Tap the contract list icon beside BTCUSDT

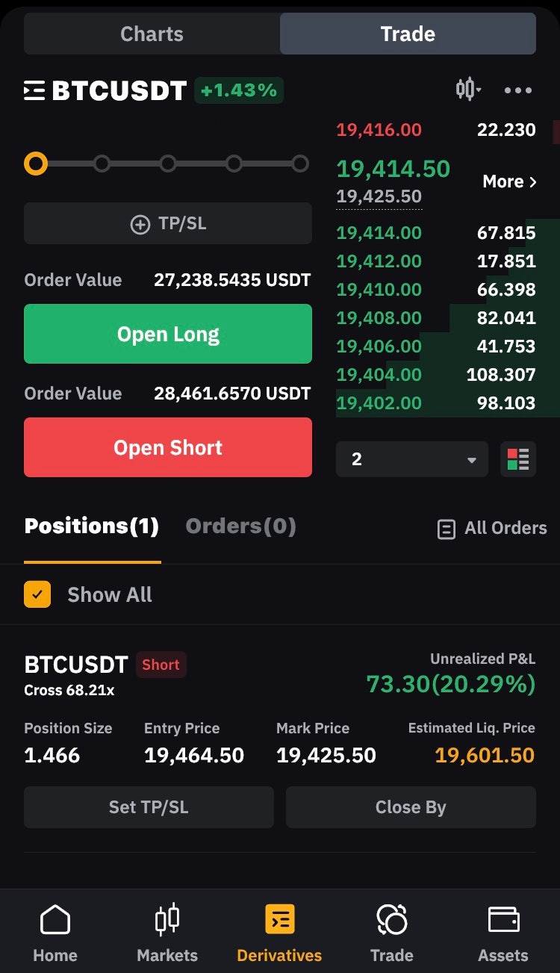tap(34, 91)
